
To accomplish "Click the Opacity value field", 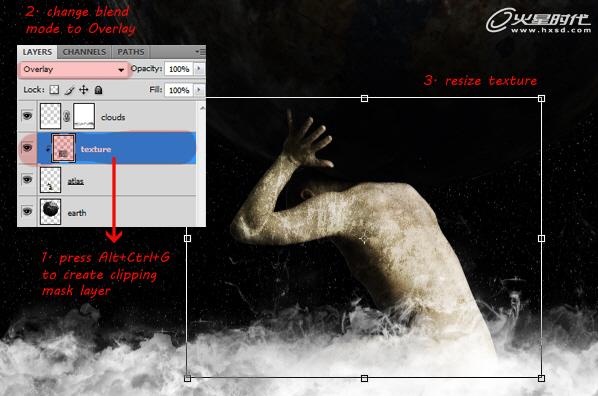I will click(179, 69).
